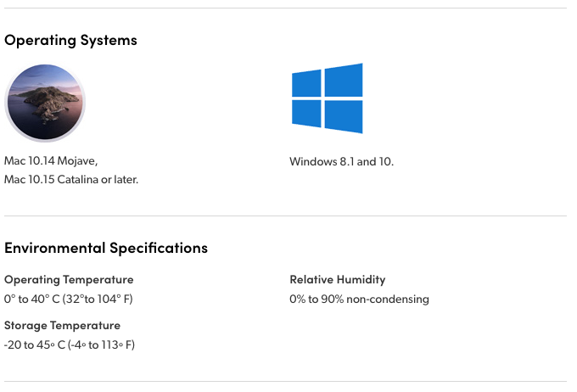The width and height of the screenshot is (577, 392).
Task: Click the Storage Temperature label
Action: point(62,325)
